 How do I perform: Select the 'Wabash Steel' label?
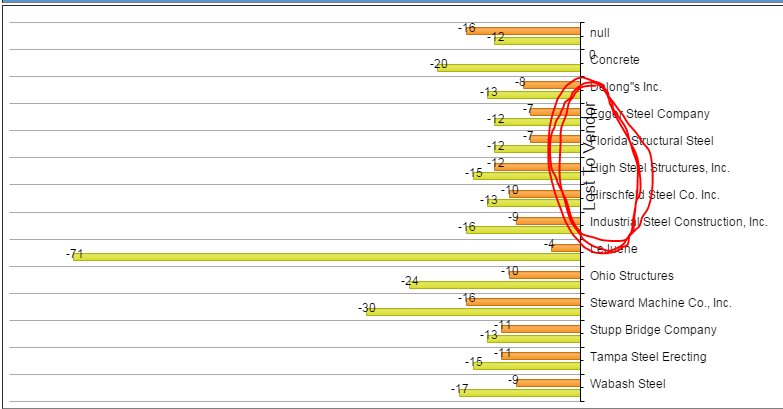[628, 384]
